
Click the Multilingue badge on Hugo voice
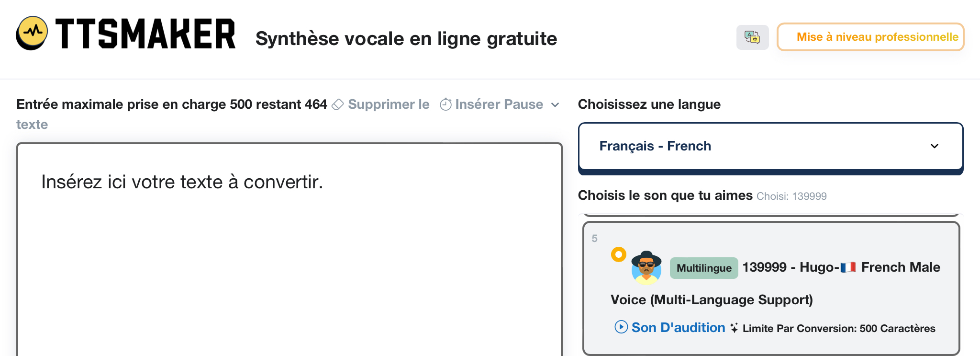704,268
